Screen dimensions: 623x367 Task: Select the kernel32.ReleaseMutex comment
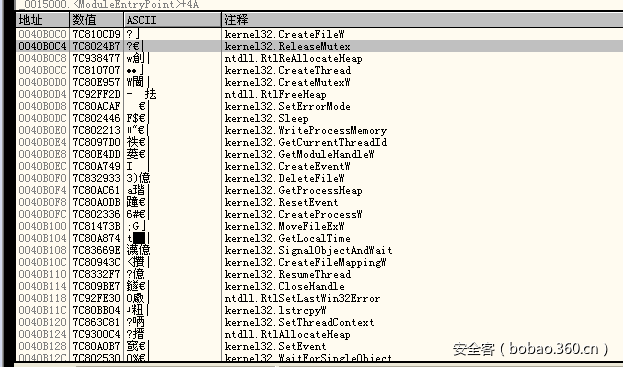(x=287, y=46)
